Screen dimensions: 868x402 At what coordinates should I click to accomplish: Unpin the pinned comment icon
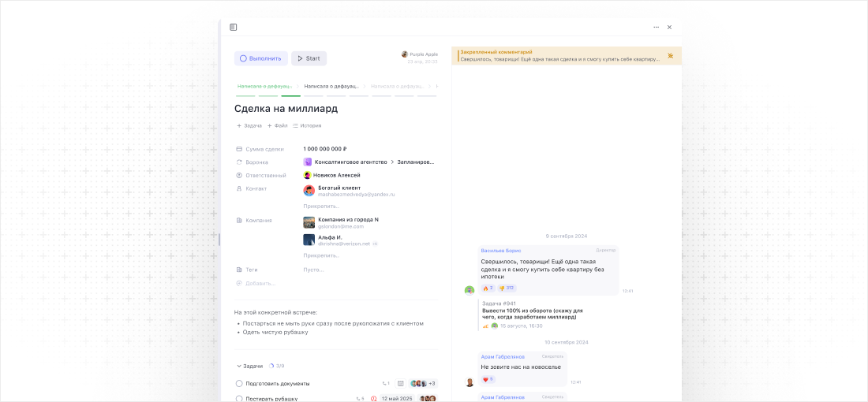pos(671,55)
